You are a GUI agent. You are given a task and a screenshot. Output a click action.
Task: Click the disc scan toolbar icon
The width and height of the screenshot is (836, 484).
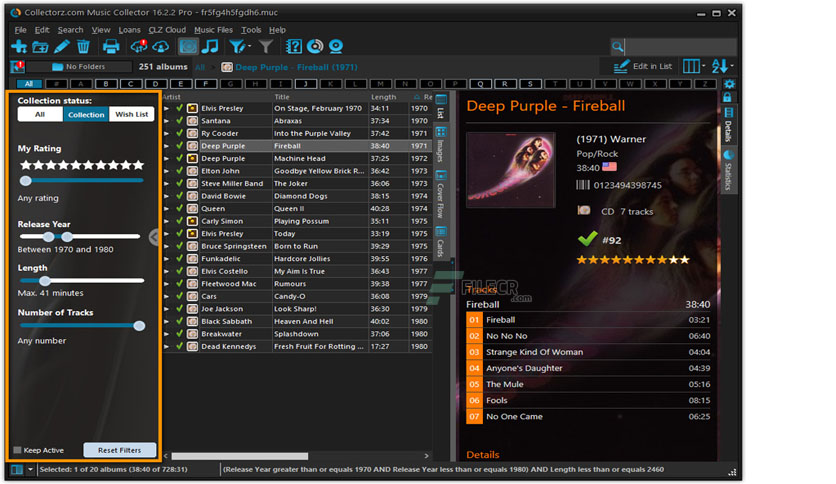coord(315,46)
